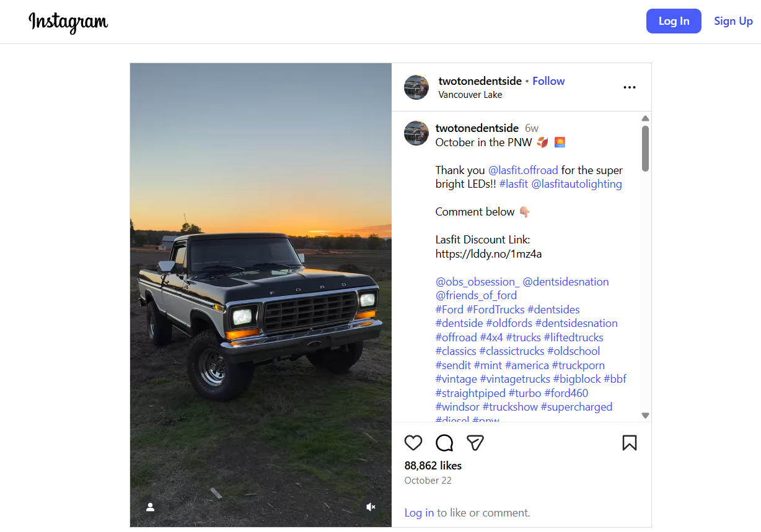Follow the twotonedentside account

(x=548, y=81)
